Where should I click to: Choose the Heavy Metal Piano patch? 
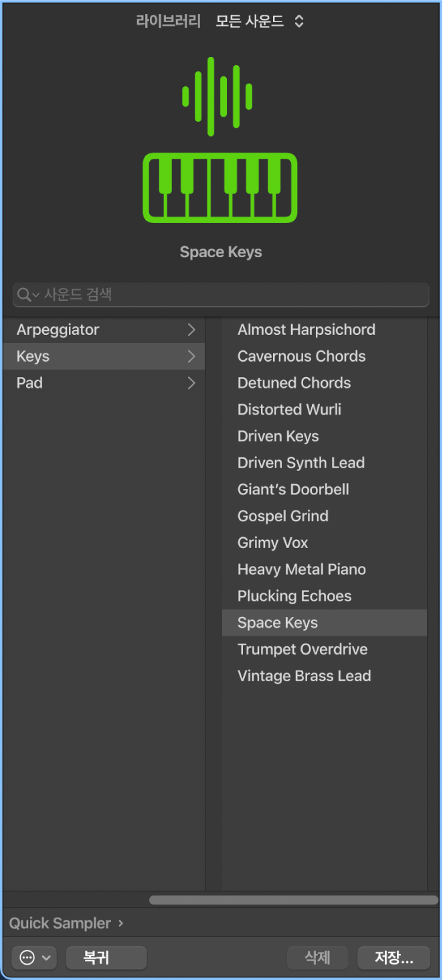pos(302,569)
